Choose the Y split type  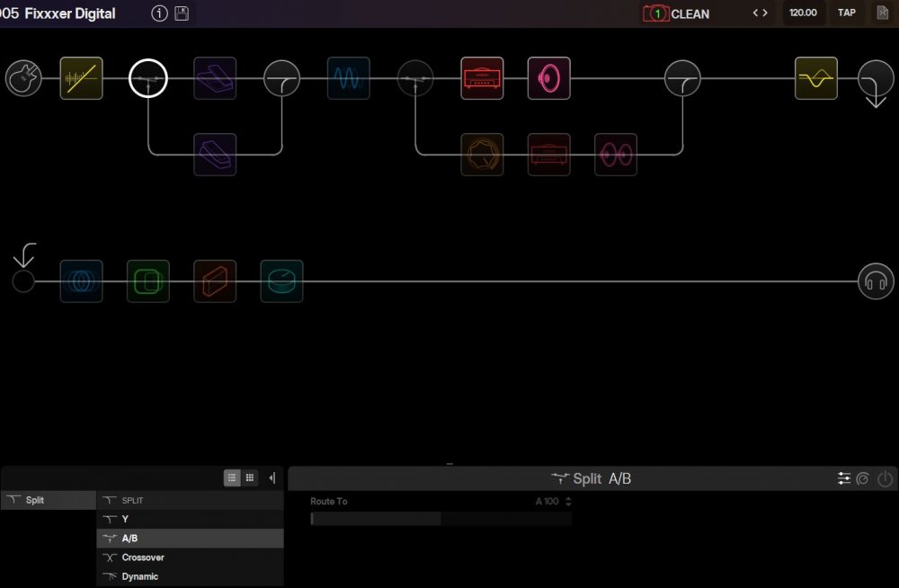[x=191, y=519]
